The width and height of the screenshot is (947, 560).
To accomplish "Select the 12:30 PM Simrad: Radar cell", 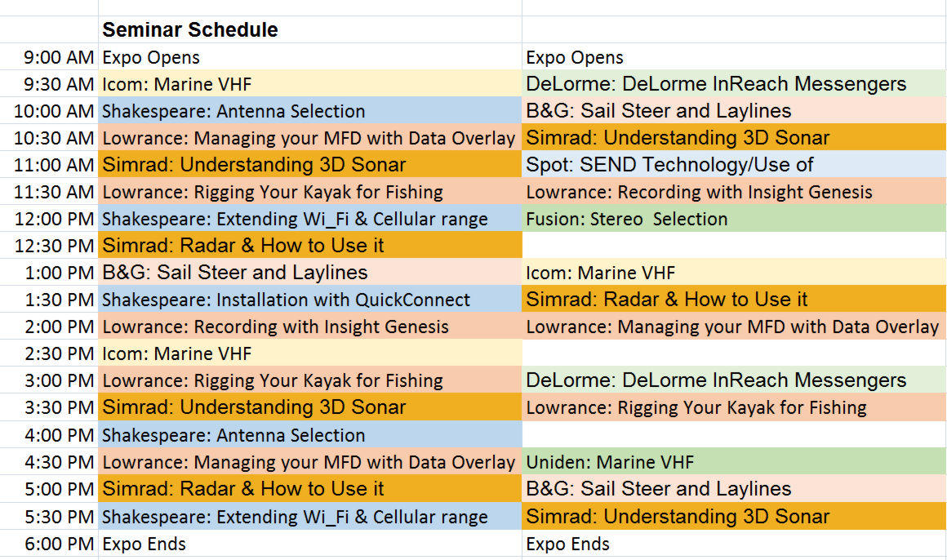I will 310,245.
